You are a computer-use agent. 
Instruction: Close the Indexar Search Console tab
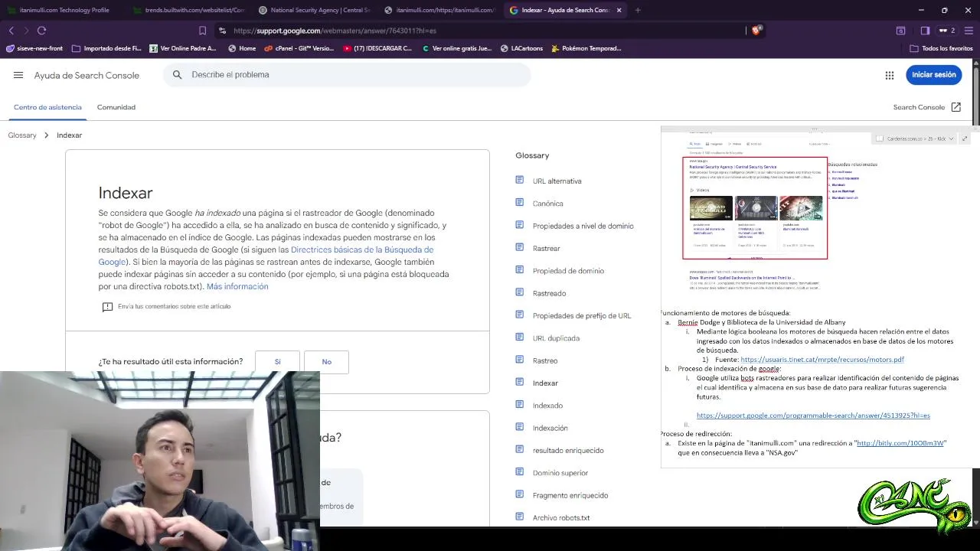(x=619, y=10)
